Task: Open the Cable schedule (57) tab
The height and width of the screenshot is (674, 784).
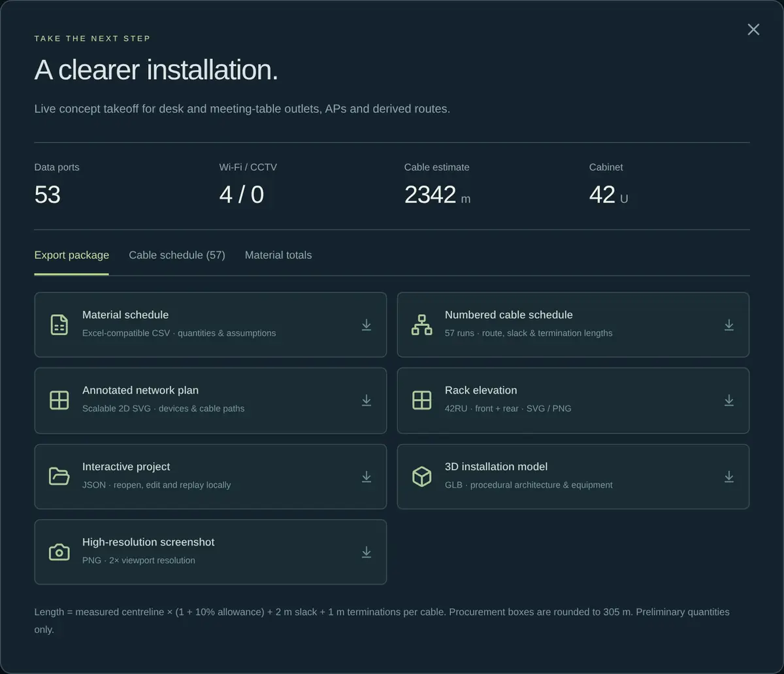Action: coord(177,255)
